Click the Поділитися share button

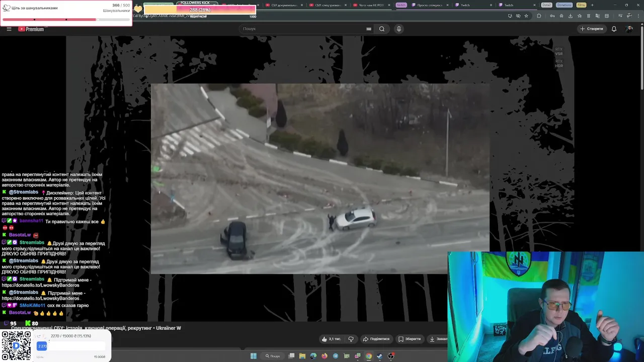point(376,339)
